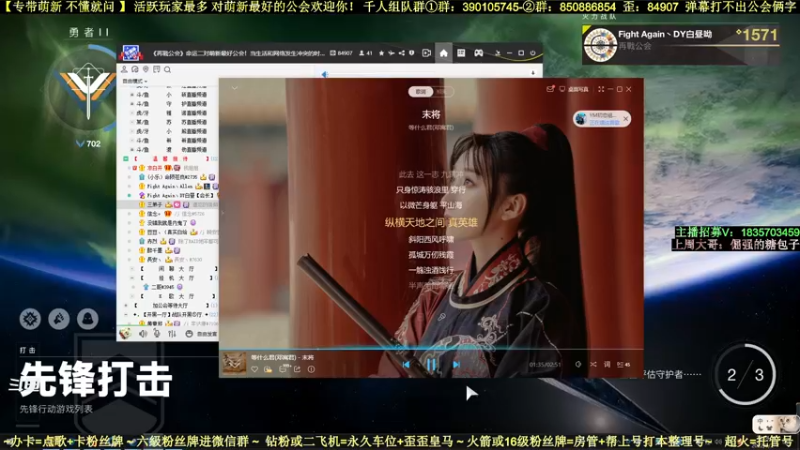Expand the 挂机大厅 channel

[132, 278]
